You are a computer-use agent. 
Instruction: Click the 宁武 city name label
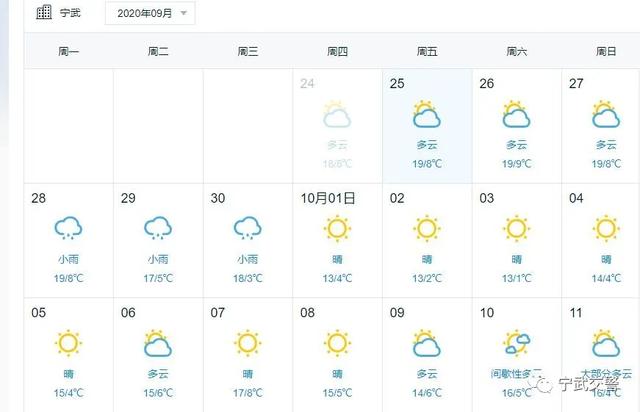pyautogui.click(x=72, y=14)
